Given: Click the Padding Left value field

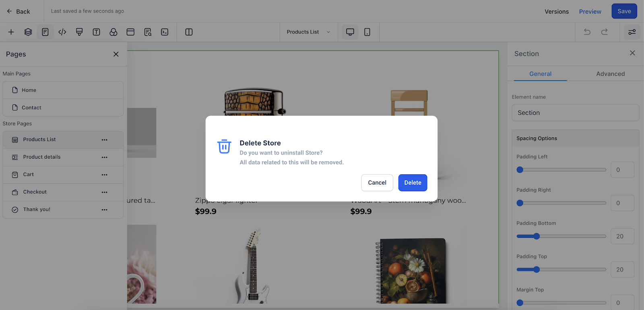Looking at the screenshot, I should coord(622,170).
